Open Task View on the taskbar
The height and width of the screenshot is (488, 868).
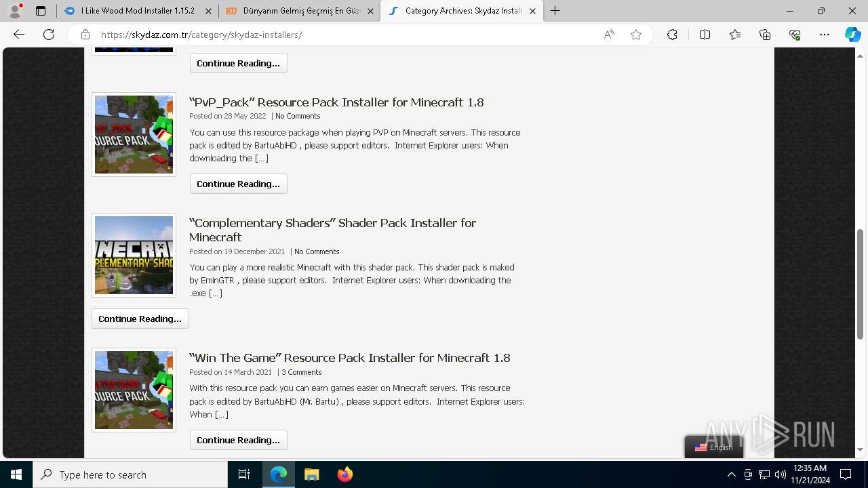coord(244,474)
